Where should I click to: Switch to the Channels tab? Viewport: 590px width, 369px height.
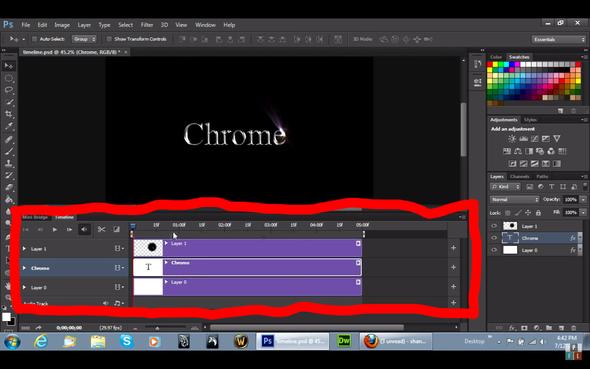pos(520,176)
